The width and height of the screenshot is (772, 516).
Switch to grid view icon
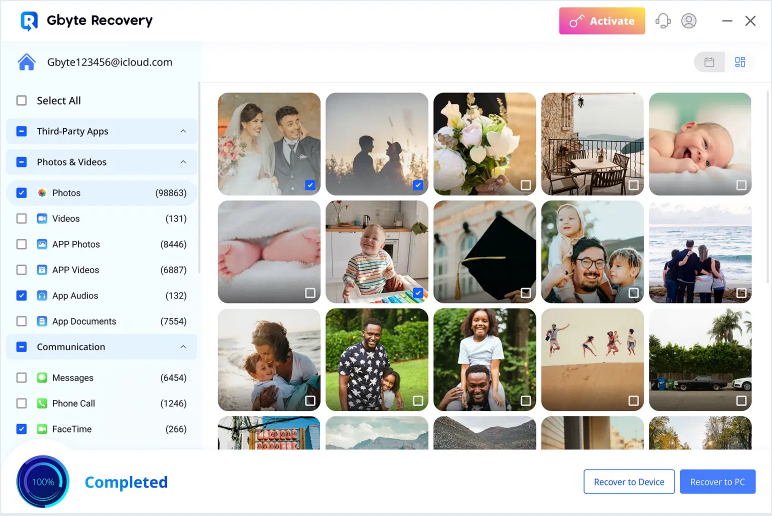tap(740, 62)
